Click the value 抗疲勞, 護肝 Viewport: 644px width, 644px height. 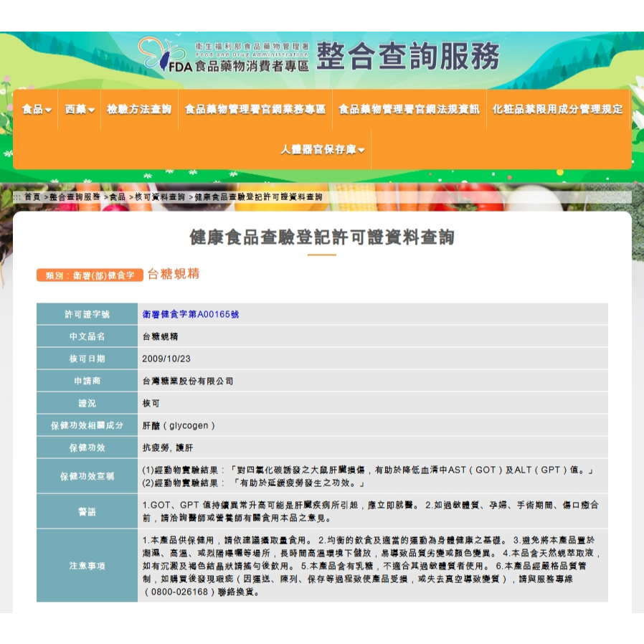(x=168, y=448)
